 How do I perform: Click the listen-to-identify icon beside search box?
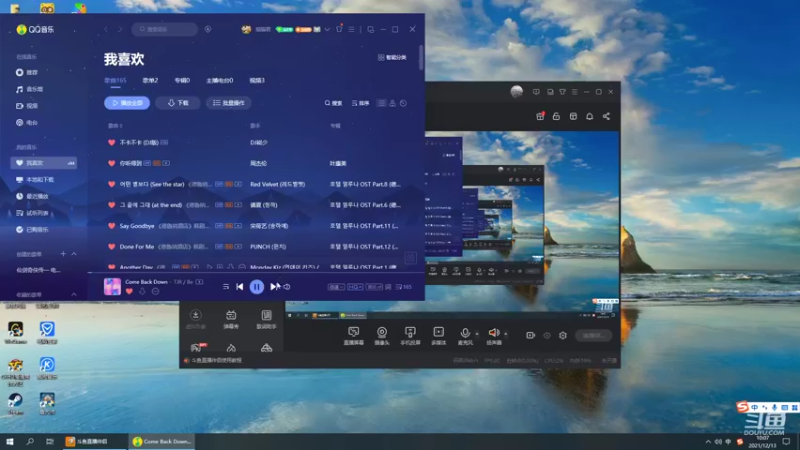tap(208, 29)
